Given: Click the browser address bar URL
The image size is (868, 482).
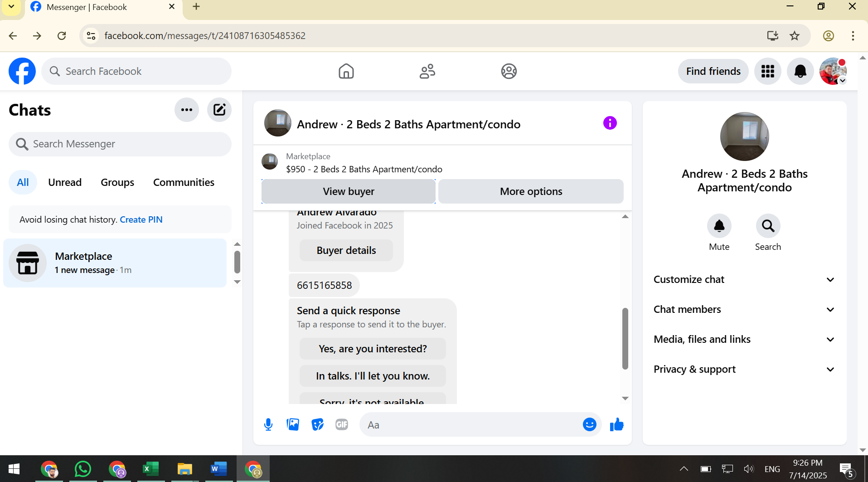Looking at the screenshot, I should pyautogui.click(x=205, y=35).
